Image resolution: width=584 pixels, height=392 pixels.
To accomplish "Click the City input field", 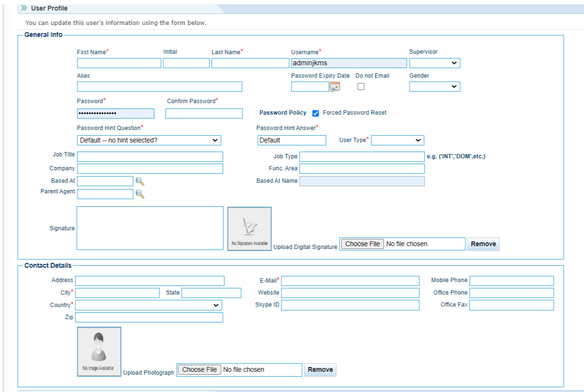I will tap(118, 293).
